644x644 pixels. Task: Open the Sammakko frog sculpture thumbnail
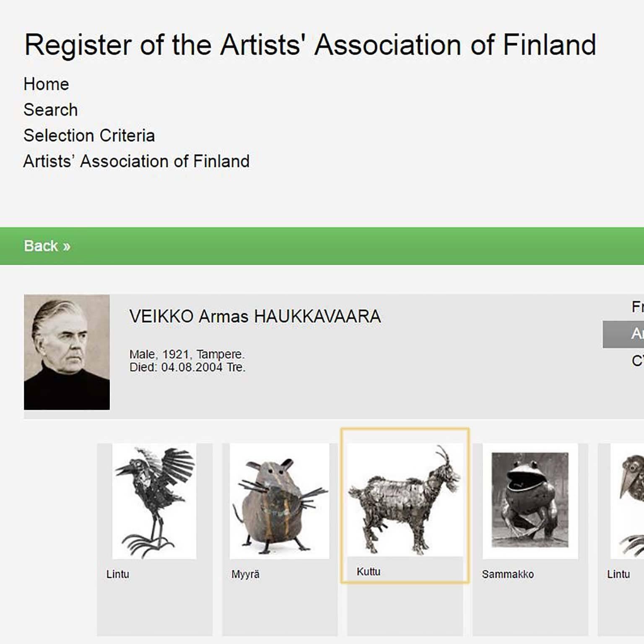click(x=530, y=501)
